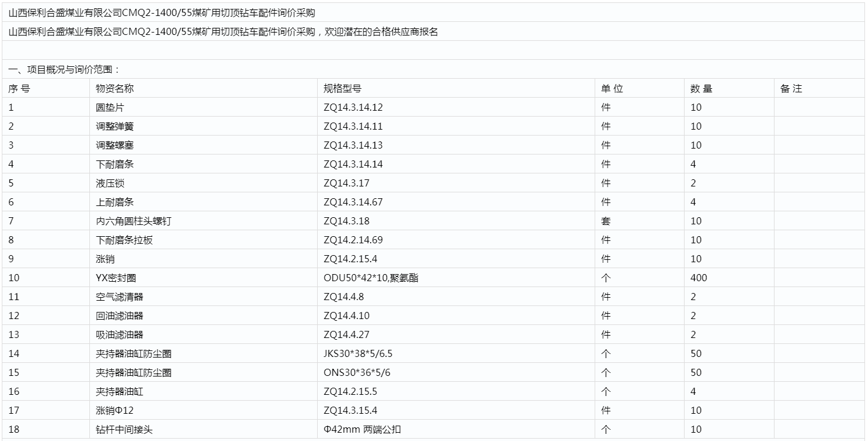Click the cell YX密封圈
Screen dimensions: 868x441
[x=116, y=278]
